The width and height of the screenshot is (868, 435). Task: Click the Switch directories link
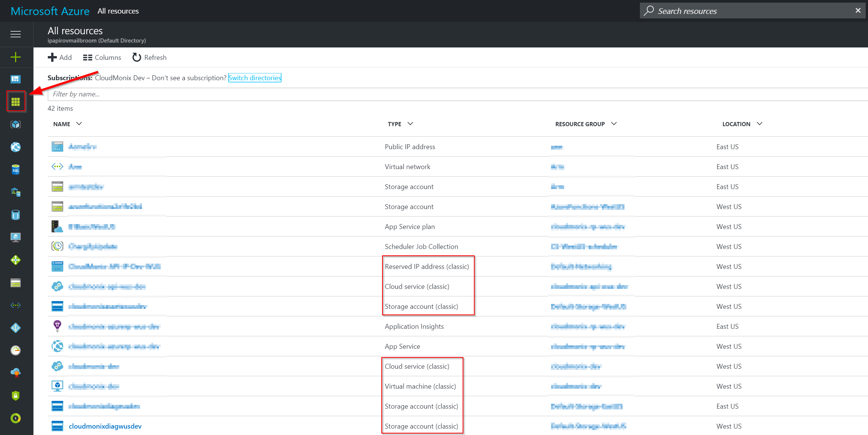click(x=254, y=78)
